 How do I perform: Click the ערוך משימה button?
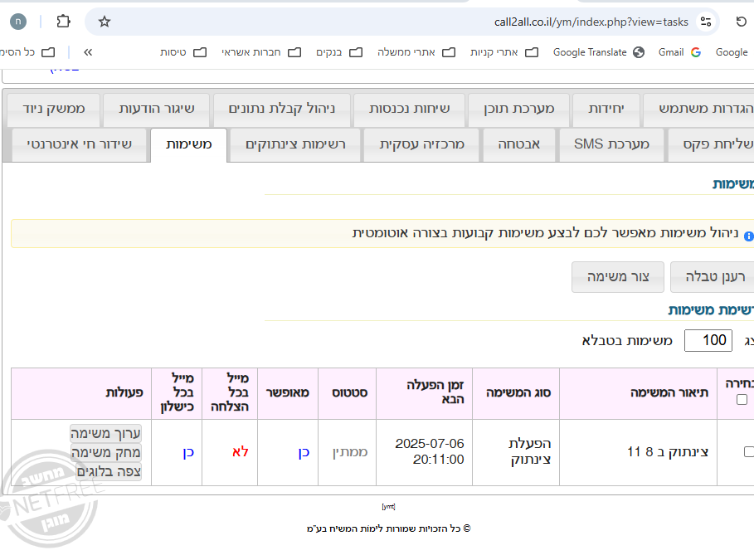point(105,433)
